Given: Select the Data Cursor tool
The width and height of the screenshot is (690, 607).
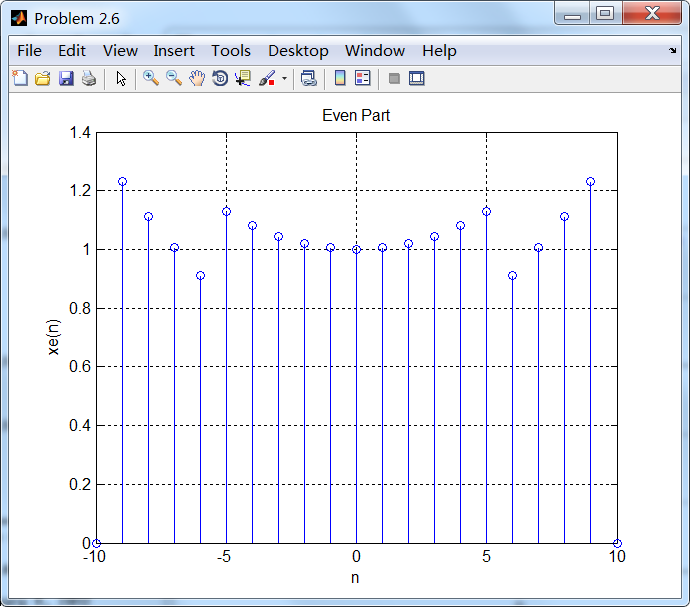Looking at the screenshot, I should click(243, 78).
